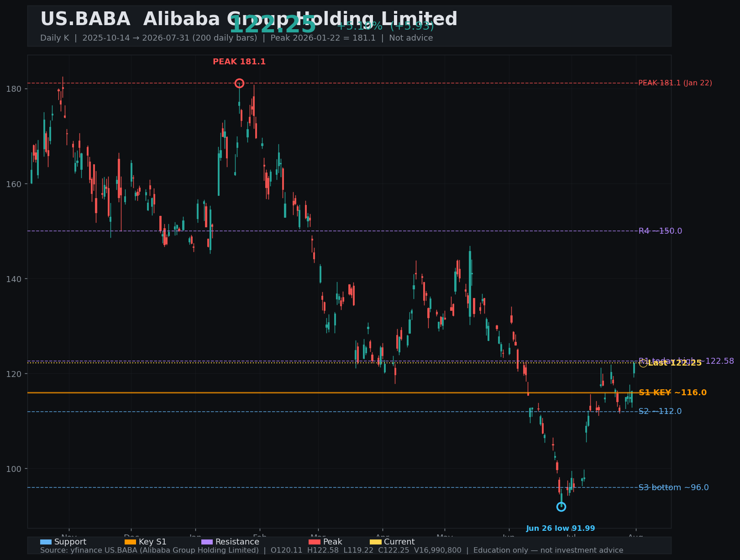
Task: Click the bold 'PEAK 181.1' annotation above the chart
Action: tap(239, 62)
